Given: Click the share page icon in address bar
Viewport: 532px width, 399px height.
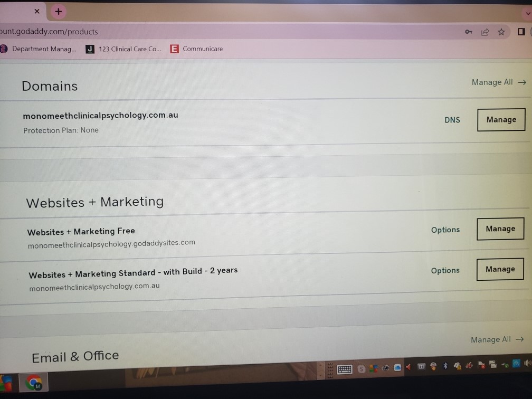Looking at the screenshot, I should [x=485, y=32].
